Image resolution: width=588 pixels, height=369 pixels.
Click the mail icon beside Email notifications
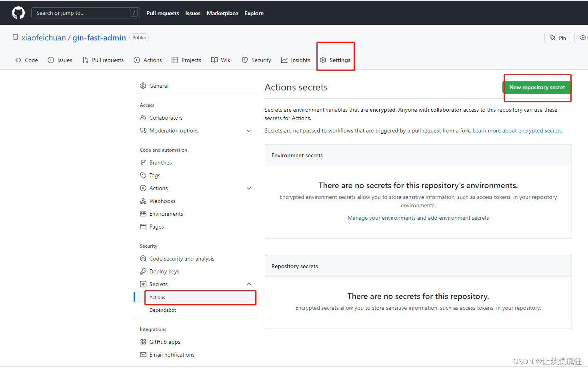[143, 355]
